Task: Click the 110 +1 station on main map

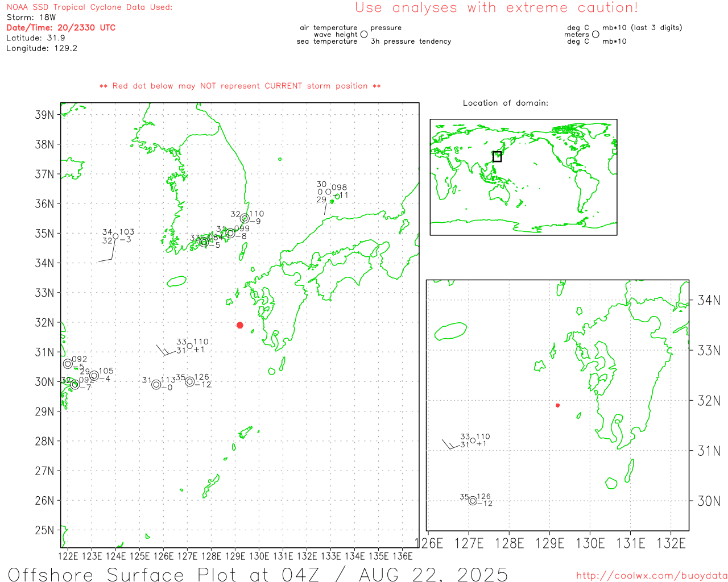Action: tap(189, 346)
